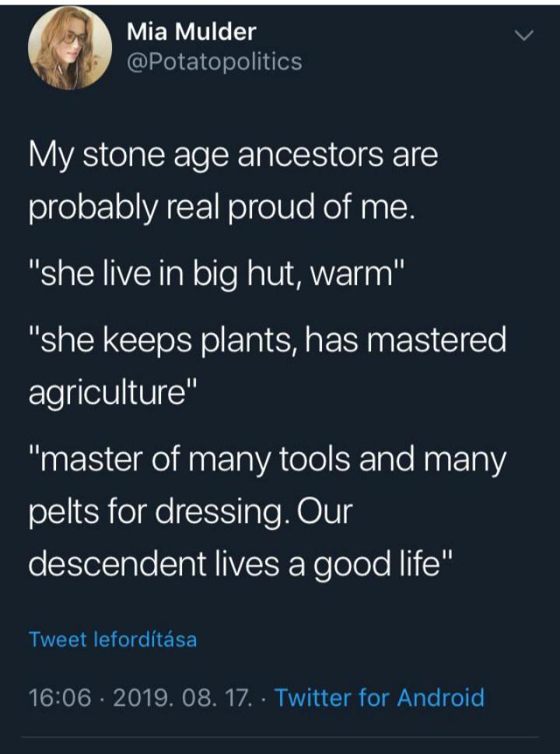This screenshot has height=754, width=560.
Task: Click the 2019. 08. 17. date
Action: (182, 696)
